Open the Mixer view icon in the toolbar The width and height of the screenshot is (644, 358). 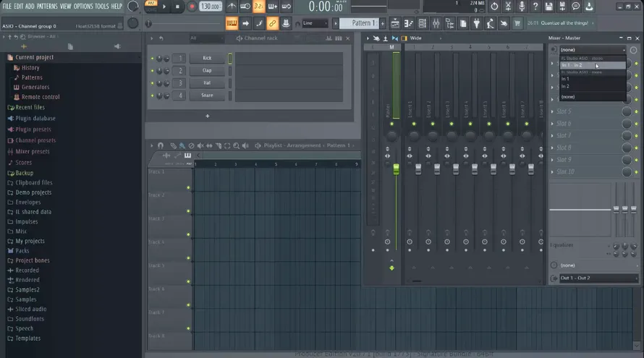pos(436,24)
